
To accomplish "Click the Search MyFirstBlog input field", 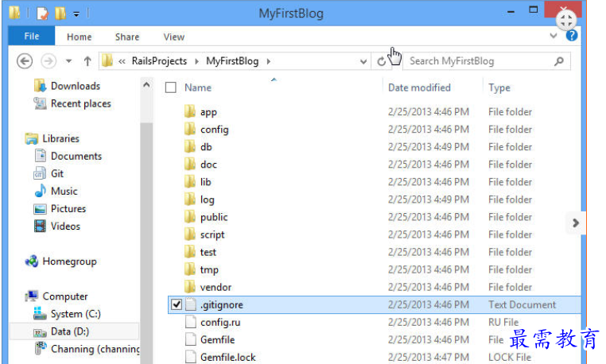I will point(477,61).
